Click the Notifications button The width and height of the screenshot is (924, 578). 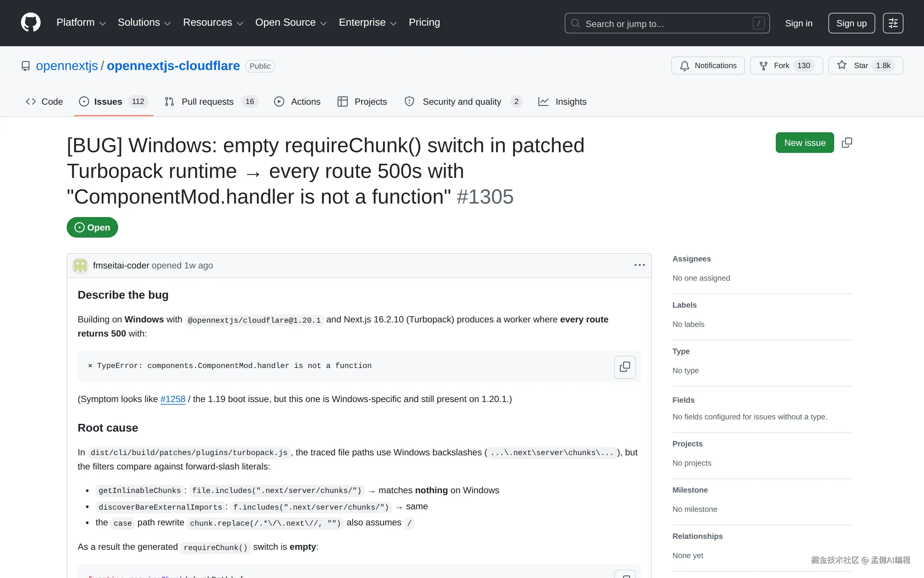pyautogui.click(x=708, y=66)
